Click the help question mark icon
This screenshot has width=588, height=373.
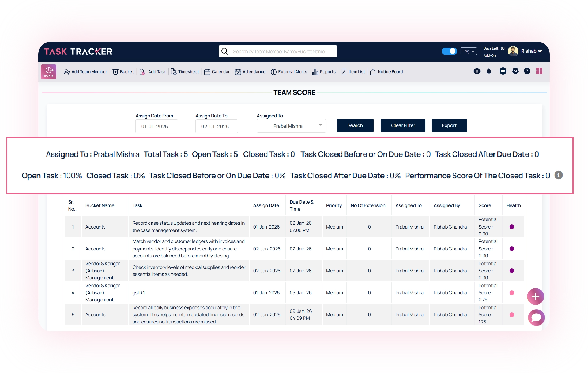pos(527,71)
